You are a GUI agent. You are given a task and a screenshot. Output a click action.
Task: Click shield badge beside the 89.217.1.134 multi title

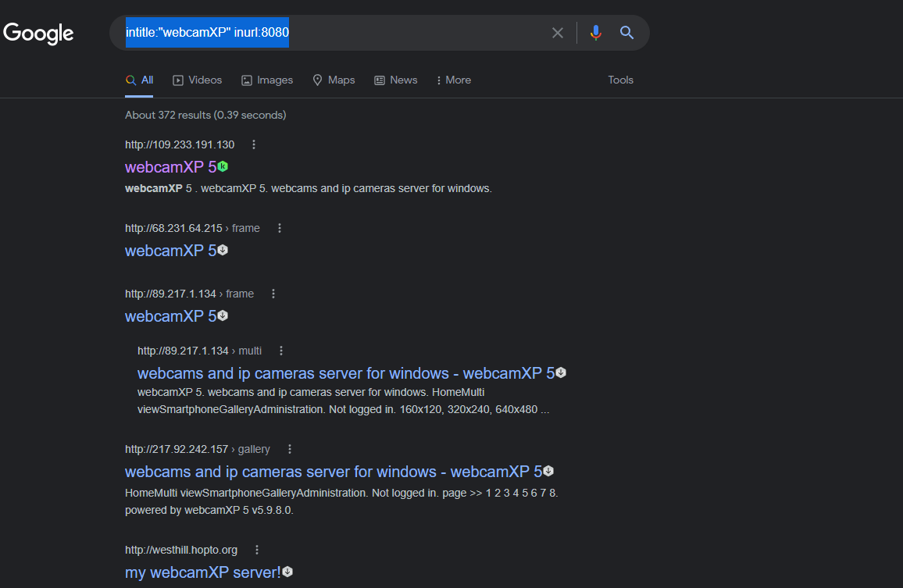click(x=561, y=372)
